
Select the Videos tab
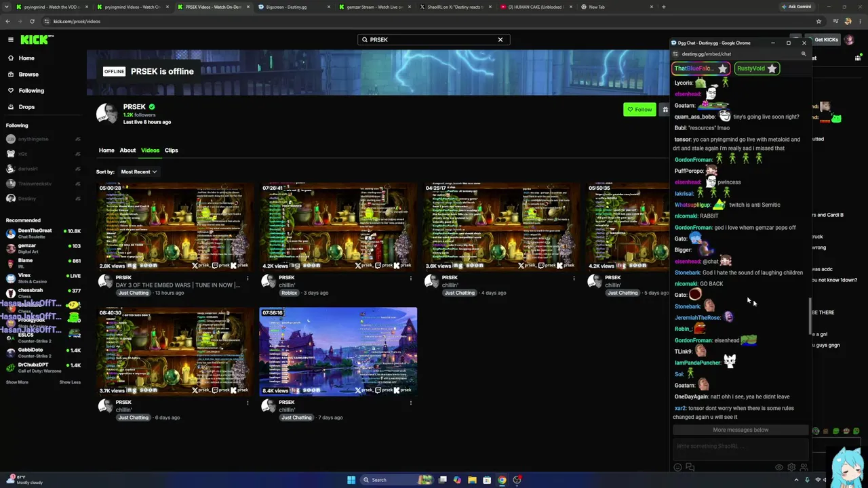pos(150,150)
